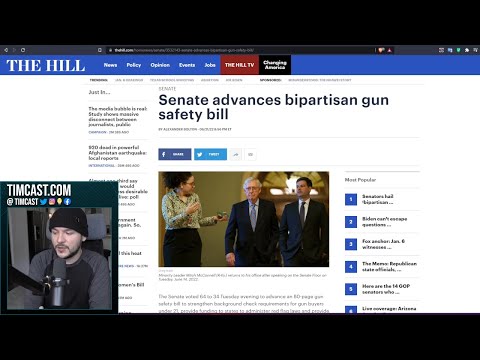Open the browser extensions puzzle icon
The height and width of the screenshot is (360, 480).
click(467, 50)
